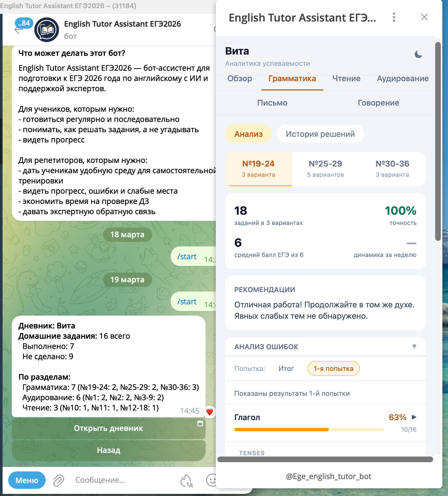Viewport: 448px width, 496px height.
Task: Open the English Tutor Assistant bot avatar
Action: pyautogui.click(x=47, y=30)
